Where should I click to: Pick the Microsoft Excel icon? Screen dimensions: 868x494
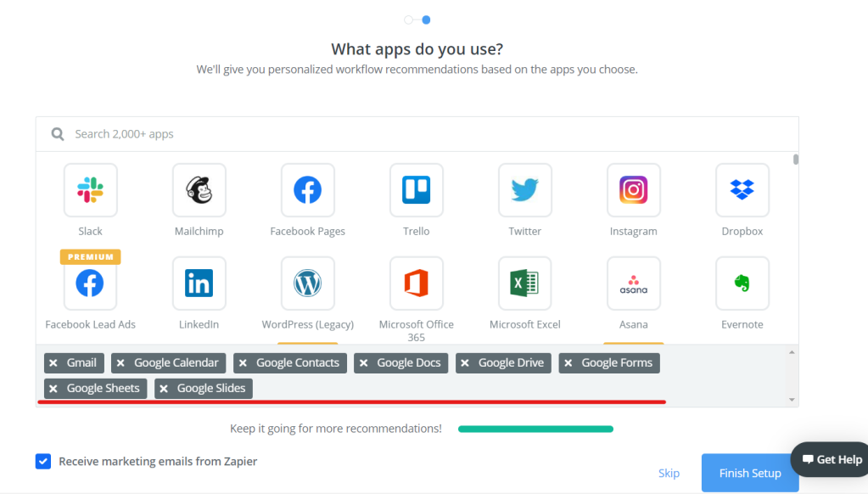[524, 283]
